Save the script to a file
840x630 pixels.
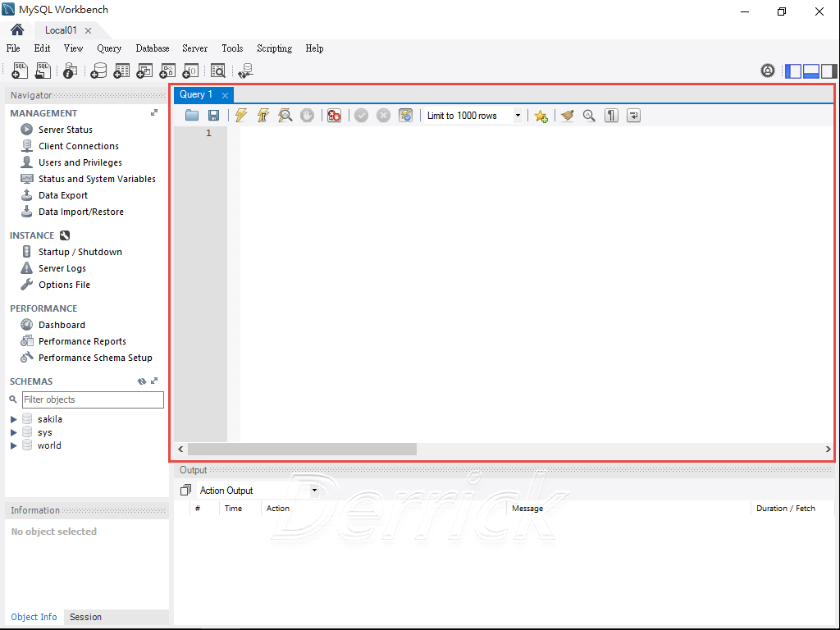tap(213, 115)
